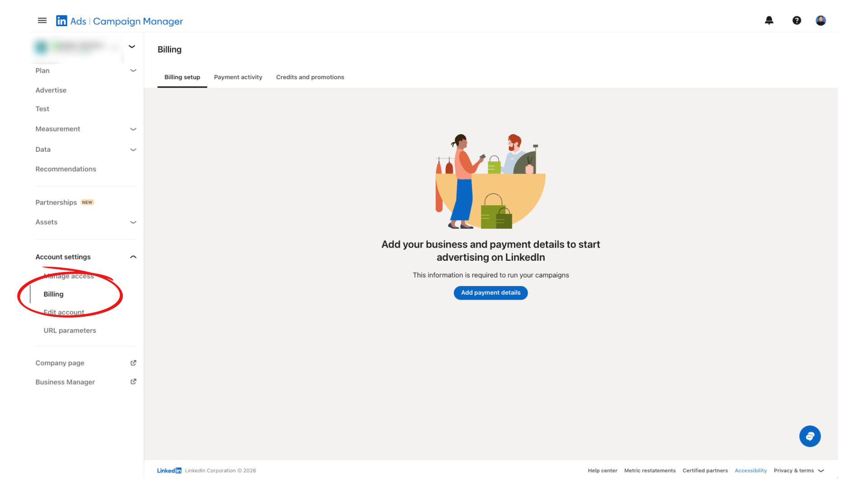Collapse the Account settings section
The width and height of the screenshot is (868, 488).
[x=133, y=257]
